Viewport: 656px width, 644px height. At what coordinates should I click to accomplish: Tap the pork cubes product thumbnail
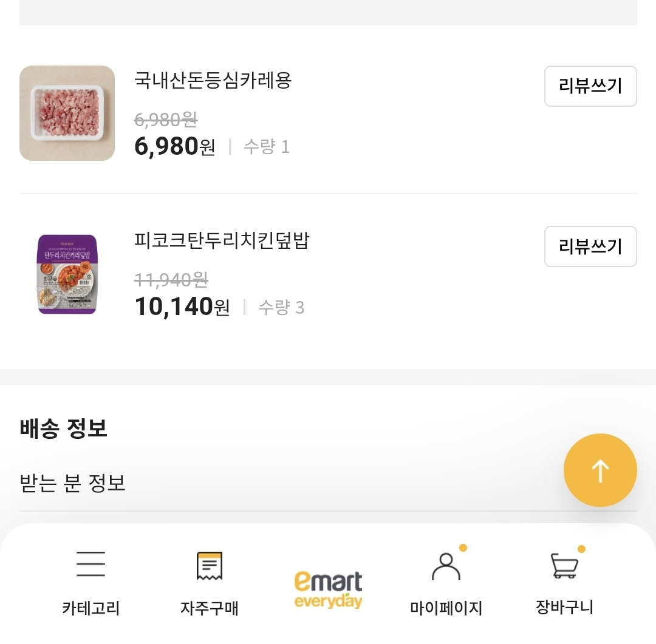point(67,113)
